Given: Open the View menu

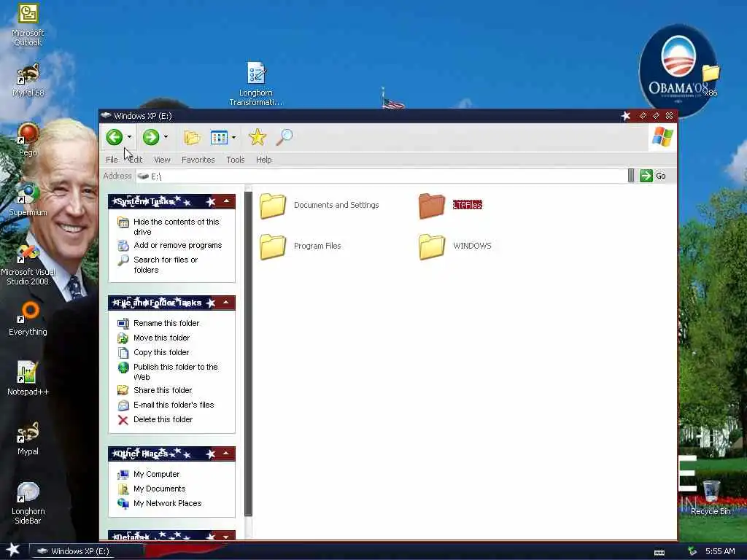Looking at the screenshot, I should click(162, 160).
